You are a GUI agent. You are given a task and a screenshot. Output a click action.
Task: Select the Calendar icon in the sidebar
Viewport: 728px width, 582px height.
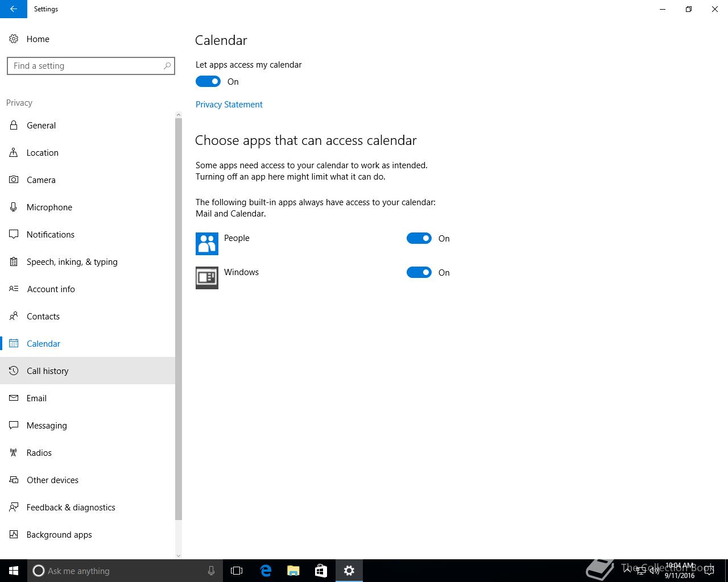pos(14,343)
